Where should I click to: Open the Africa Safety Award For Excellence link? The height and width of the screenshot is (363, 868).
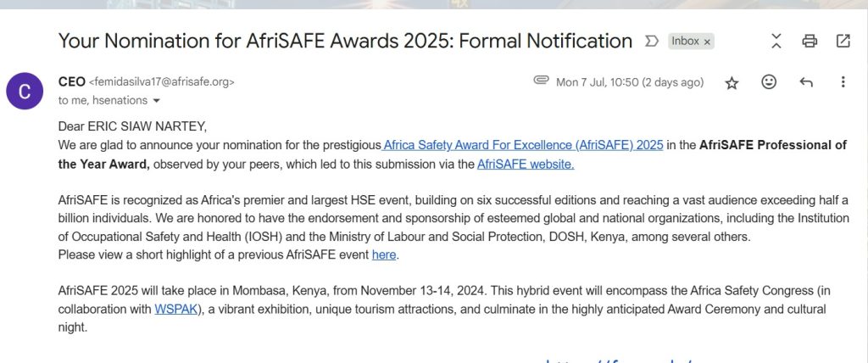[x=523, y=145]
